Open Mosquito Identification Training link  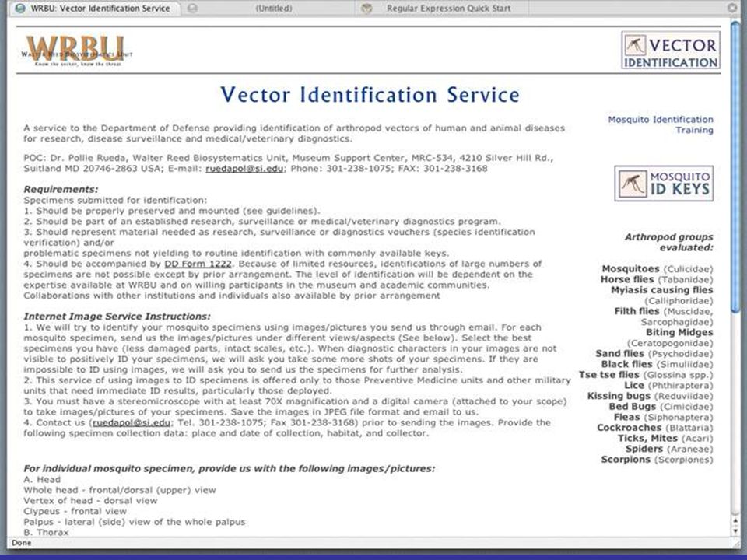click(661, 124)
